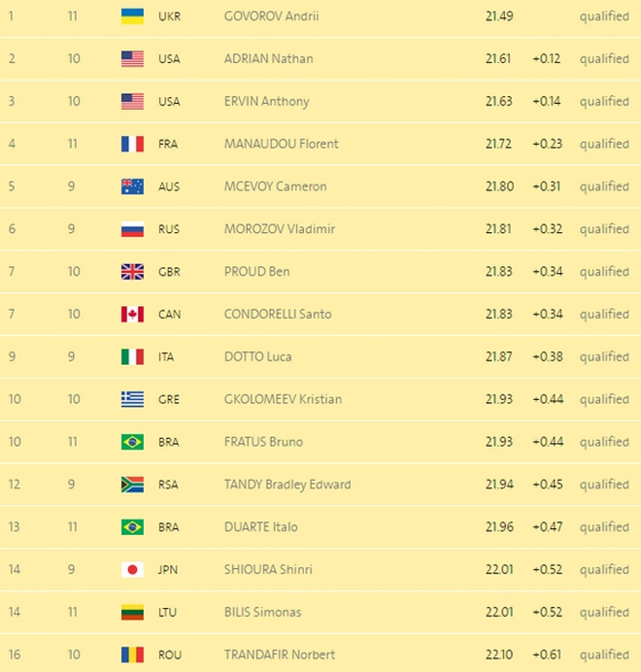
Task: Click the 21.49 time for Govorov
Action: point(499,17)
